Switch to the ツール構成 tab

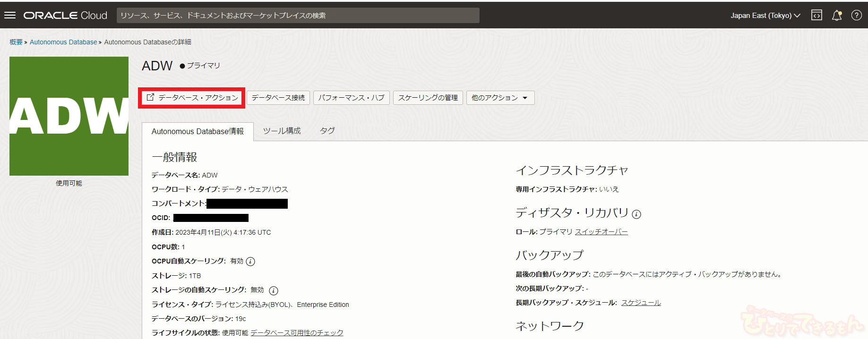click(282, 131)
